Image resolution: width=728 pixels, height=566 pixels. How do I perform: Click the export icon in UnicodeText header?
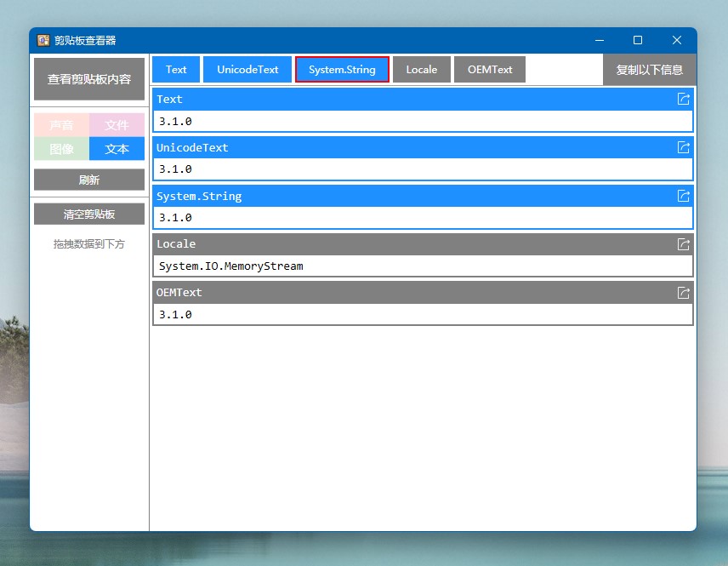pos(683,147)
